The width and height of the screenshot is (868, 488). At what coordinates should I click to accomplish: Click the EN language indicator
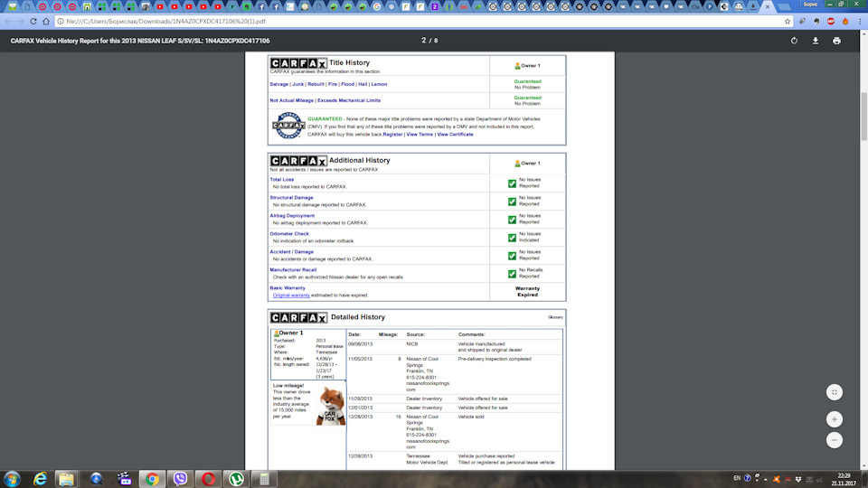pyautogui.click(x=737, y=478)
